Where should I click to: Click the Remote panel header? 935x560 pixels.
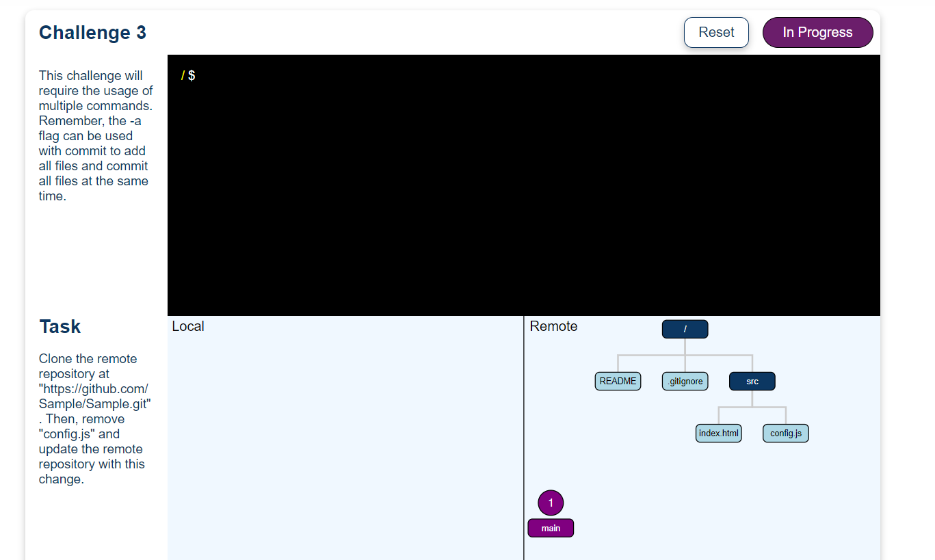[553, 326]
